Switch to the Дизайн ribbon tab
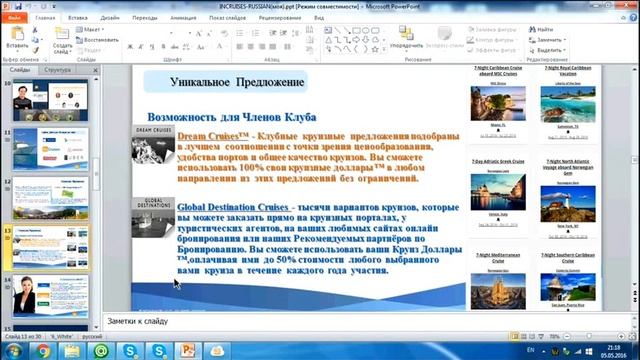The height and width of the screenshot is (360, 640). (x=110, y=18)
